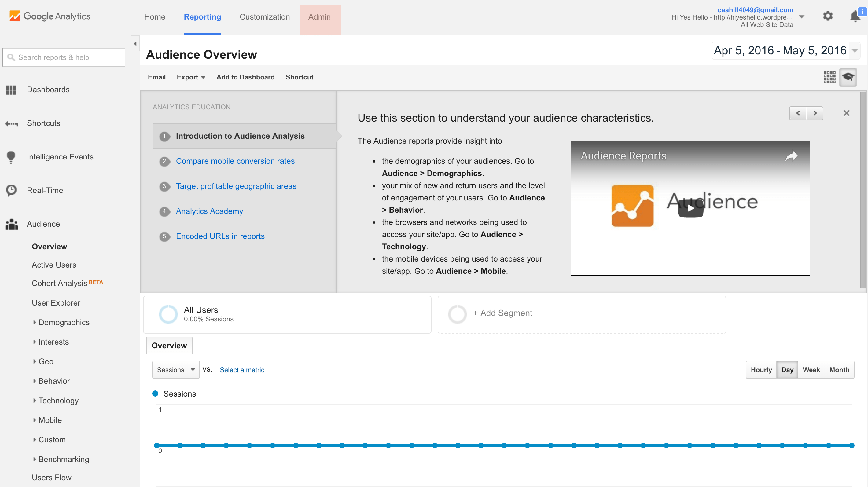The height and width of the screenshot is (487, 868).
Task: Toggle the Analytics Education graduation cap
Action: [848, 77]
